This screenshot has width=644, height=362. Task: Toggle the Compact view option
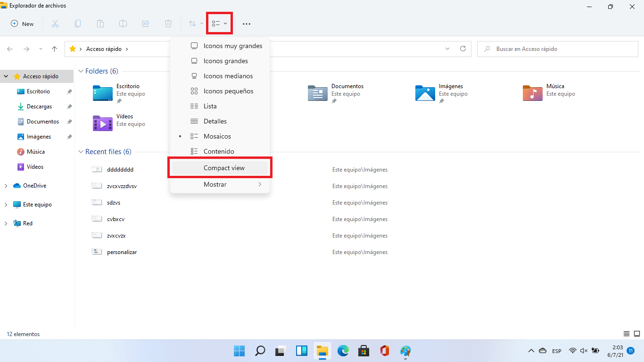coord(224,168)
